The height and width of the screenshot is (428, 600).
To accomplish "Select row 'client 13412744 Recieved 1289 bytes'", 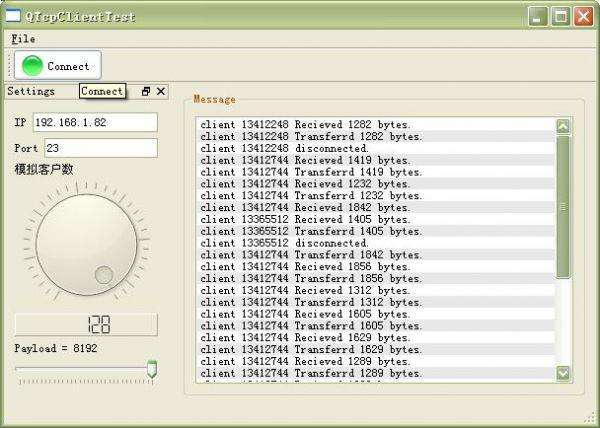I will click(x=375, y=362).
